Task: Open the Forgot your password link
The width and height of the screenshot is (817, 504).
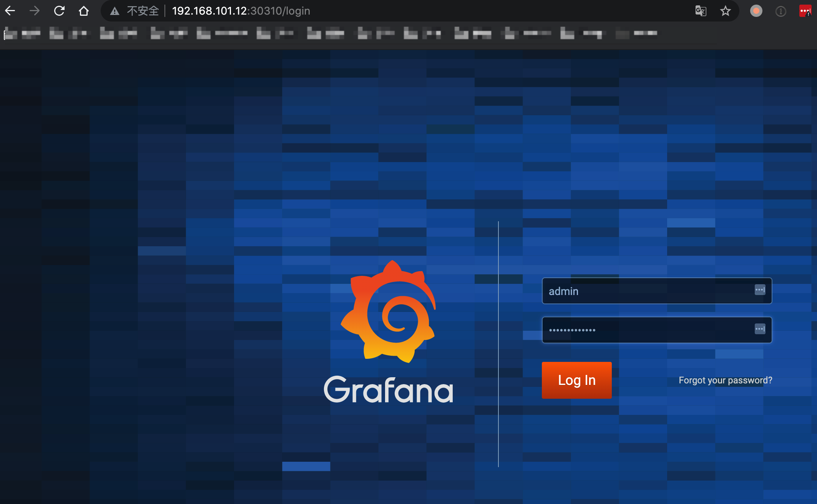Action: pos(725,380)
